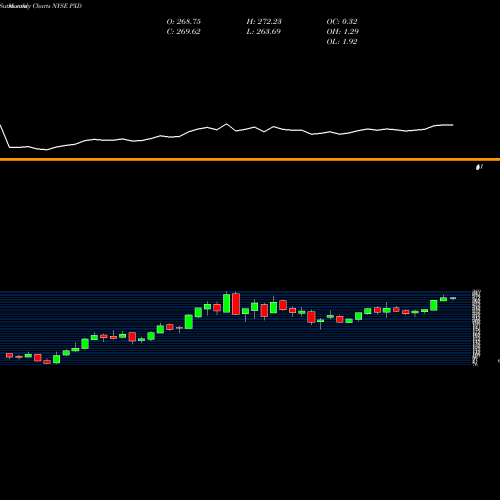
Task: Click the tallest red candlestick
Action: click(x=236, y=304)
